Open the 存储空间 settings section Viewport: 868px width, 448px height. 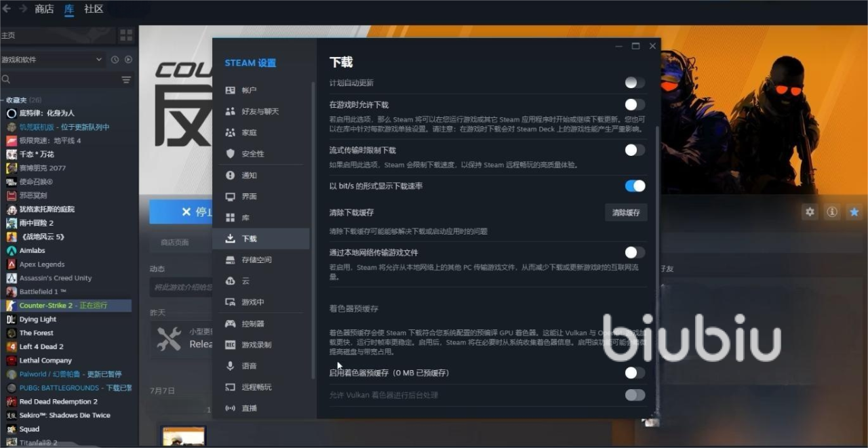256,260
